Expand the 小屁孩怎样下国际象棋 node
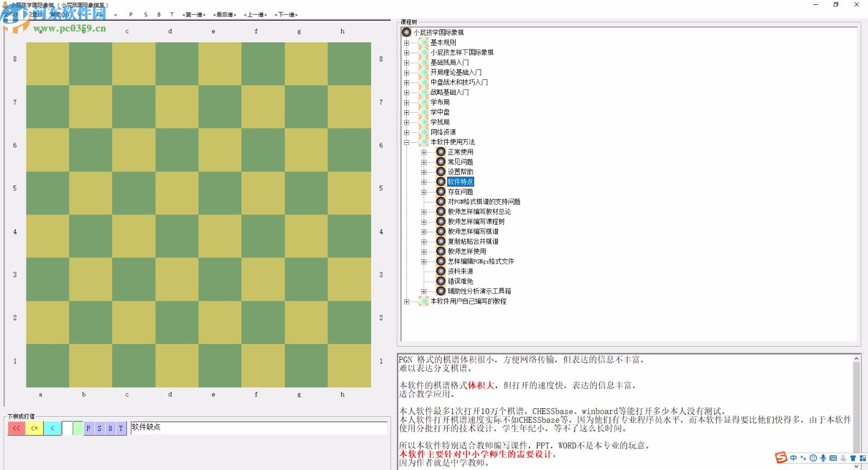The width and height of the screenshot is (868, 470). coord(406,53)
